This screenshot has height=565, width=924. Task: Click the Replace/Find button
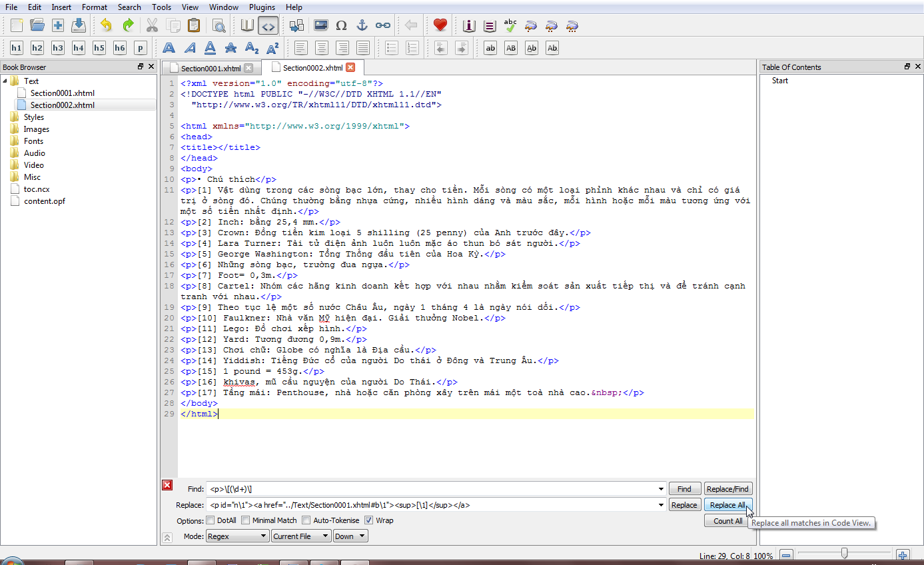point(728,489)
